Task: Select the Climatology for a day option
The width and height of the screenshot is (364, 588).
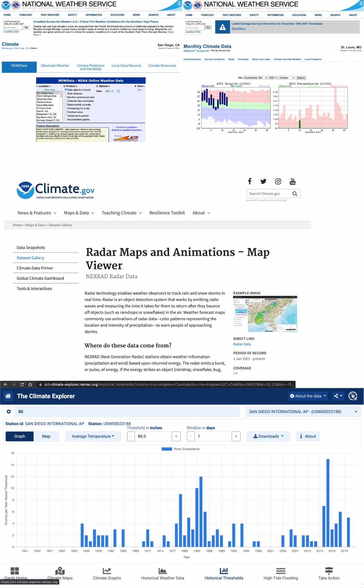Action: coord(66,108)
